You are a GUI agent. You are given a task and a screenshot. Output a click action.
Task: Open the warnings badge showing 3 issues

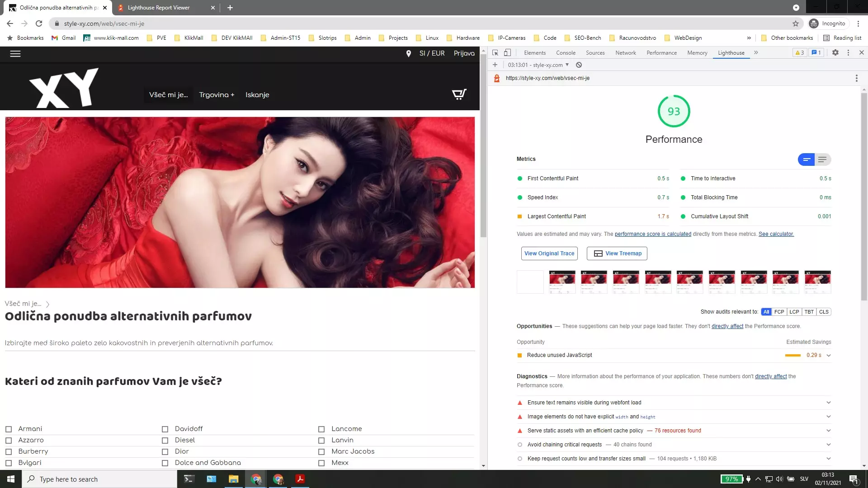click(x=799, y=53)
